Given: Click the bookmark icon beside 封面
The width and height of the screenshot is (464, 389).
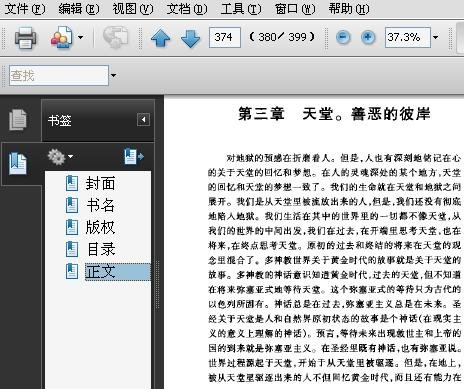Looking at the screenshot, I should (72, 183).
